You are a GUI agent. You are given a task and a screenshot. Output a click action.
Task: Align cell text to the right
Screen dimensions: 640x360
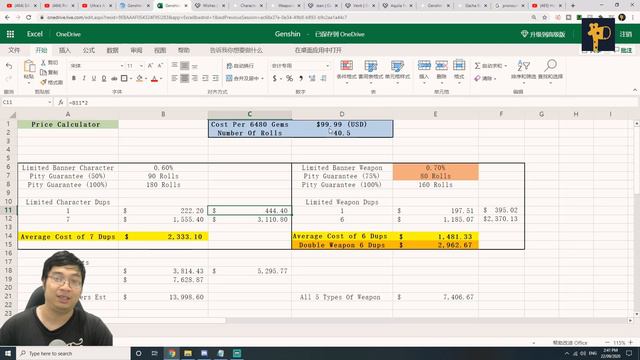click(195, 78)
